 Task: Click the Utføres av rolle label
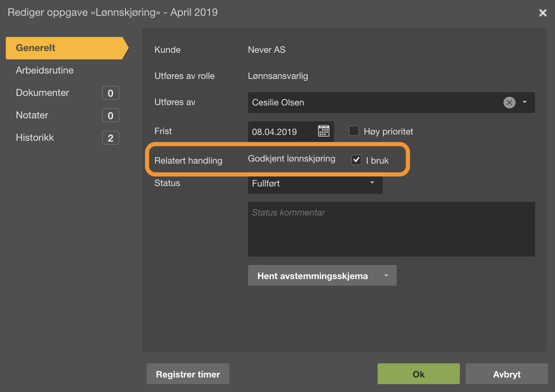184,76
